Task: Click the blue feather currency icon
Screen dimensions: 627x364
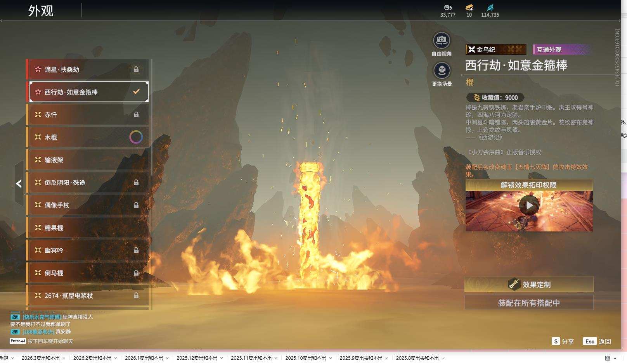Action: coord(490,7)
